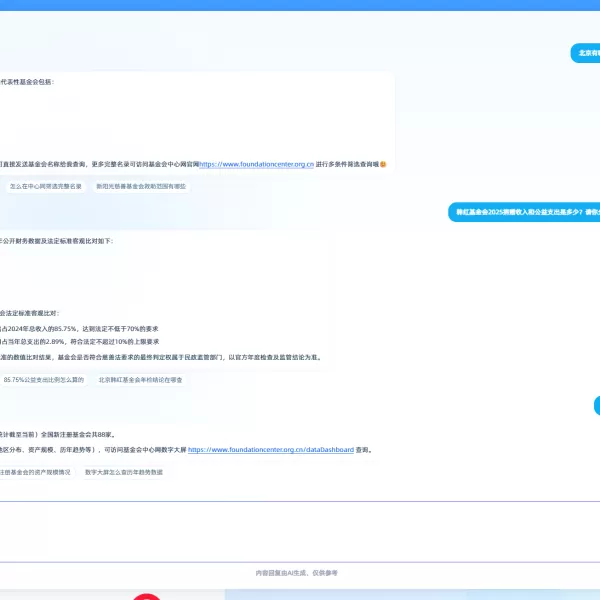
Task: Click the line '公开财务数据及法定标准客观比对如下:'
Action: pyautogui.click(x=56, y=241)
